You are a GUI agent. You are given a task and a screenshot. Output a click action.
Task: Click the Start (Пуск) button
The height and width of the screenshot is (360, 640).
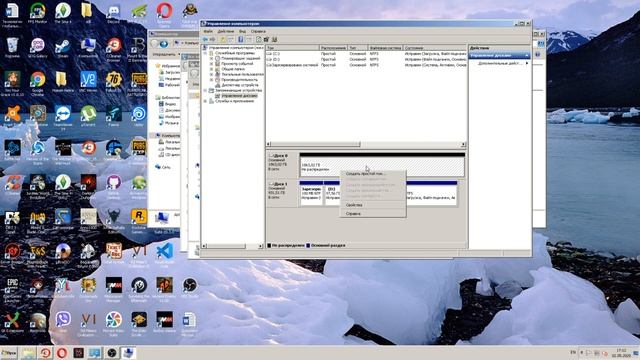coord(9,353)
